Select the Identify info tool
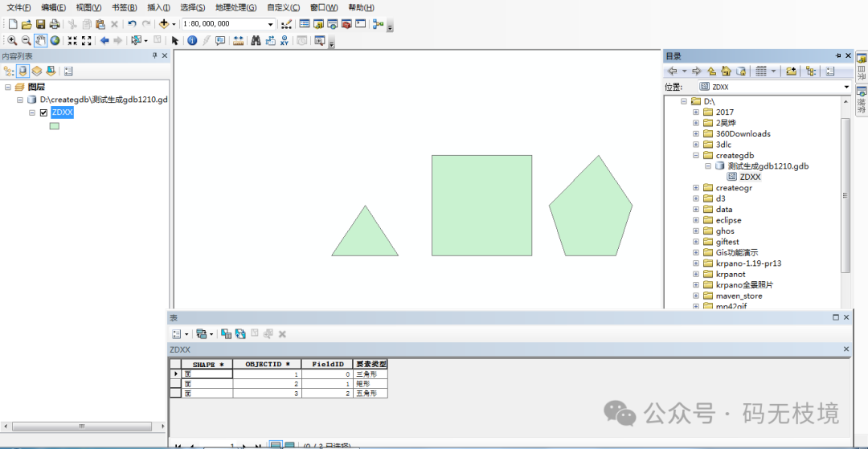 pyautogui.click(x=192, y=40)
